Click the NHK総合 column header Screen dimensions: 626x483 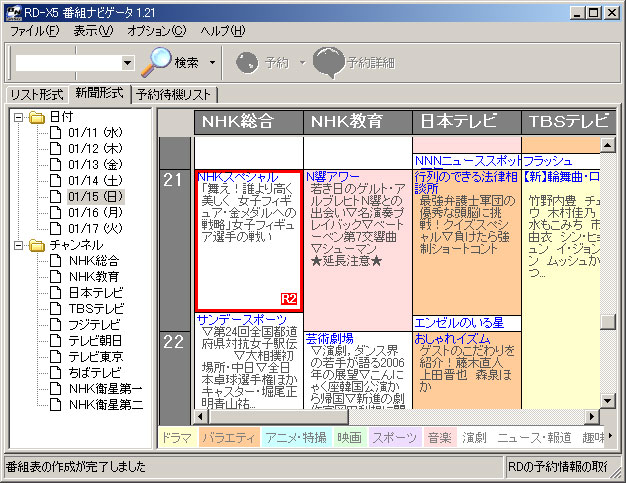(x=249, y=122)
